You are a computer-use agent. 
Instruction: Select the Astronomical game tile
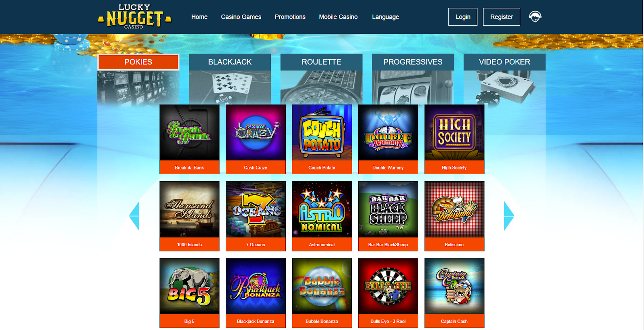point(322,216)
